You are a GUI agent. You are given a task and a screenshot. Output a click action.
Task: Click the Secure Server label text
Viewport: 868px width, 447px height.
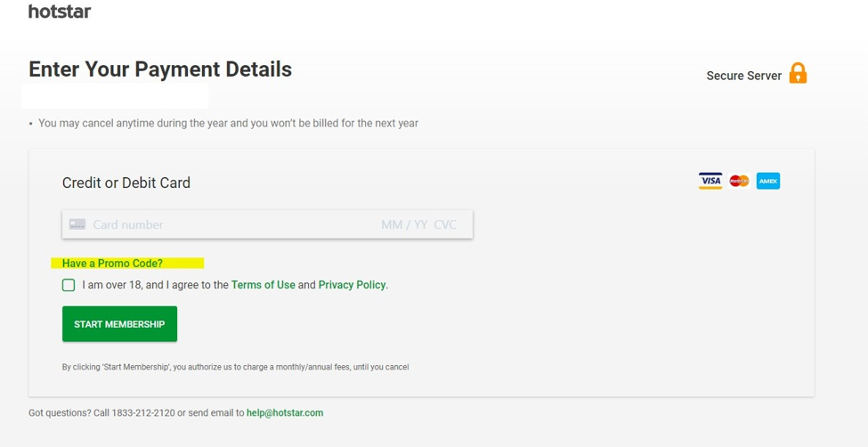coord(743,76)
